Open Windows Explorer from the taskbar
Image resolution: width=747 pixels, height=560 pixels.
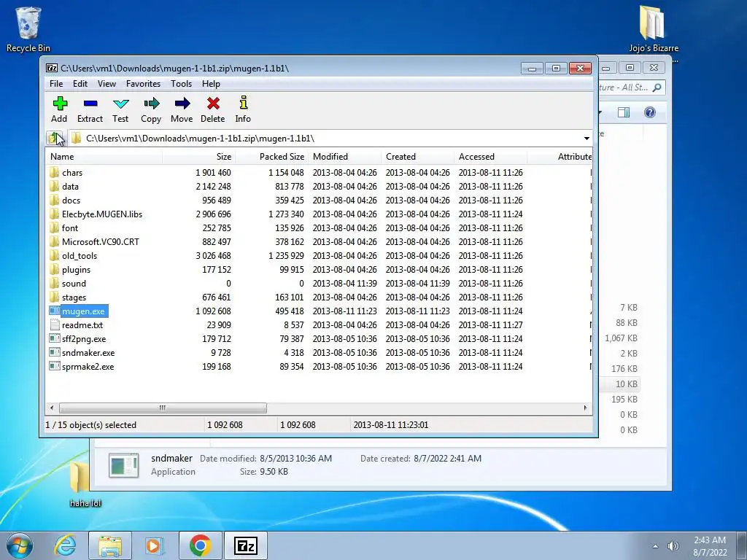pos(109,545)
